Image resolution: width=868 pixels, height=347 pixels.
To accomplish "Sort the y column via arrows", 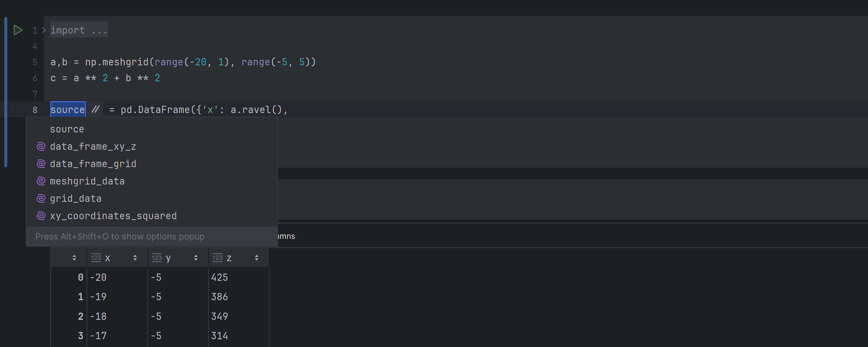I will [x=196, y=258].
